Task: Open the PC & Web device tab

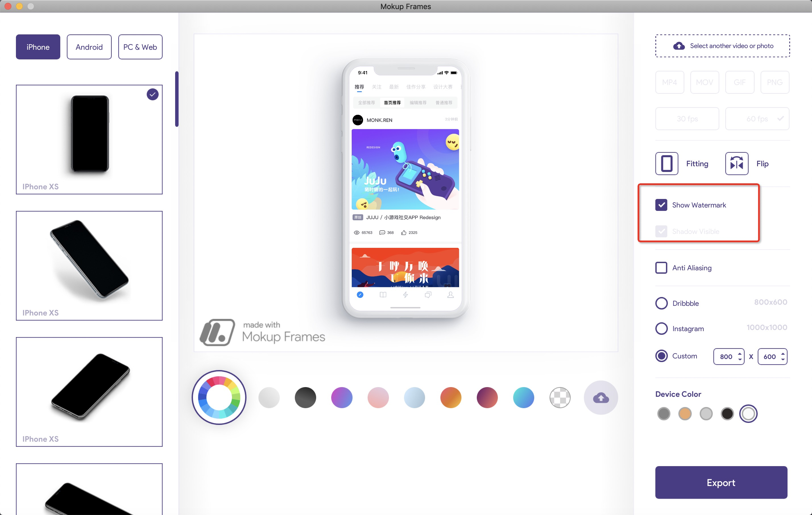Action: point(140,47)
